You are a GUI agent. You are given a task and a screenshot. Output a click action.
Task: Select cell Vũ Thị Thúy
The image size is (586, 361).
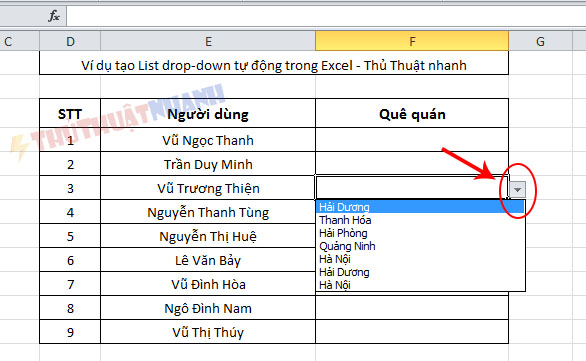coord(208,332)
